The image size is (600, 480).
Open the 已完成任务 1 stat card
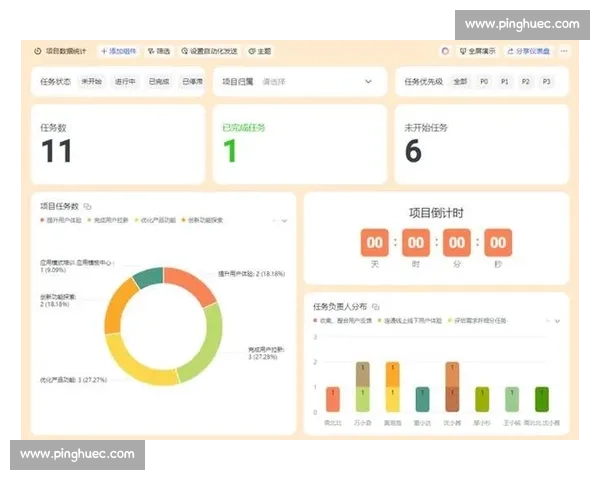pyautogui.click(x=300, y=145)
